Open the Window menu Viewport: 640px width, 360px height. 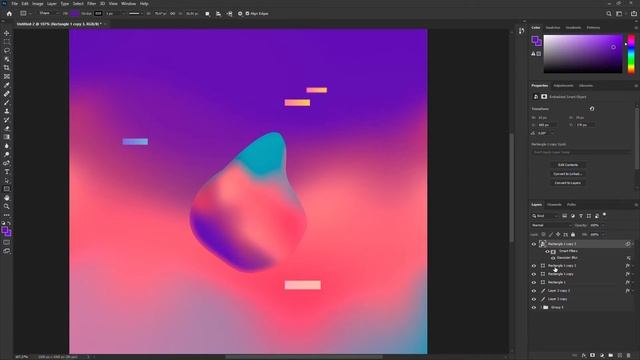(x=128, y=4)
